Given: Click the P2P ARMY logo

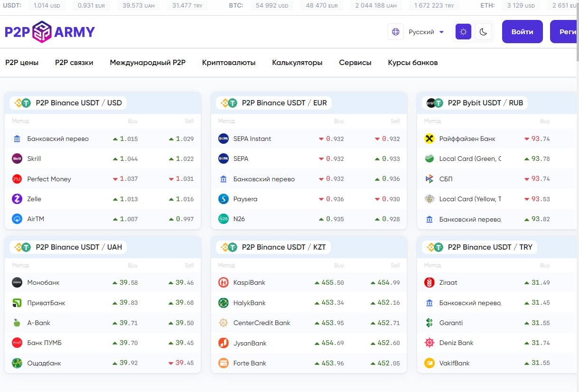Looking at the screenshot, I should [50, 32].
